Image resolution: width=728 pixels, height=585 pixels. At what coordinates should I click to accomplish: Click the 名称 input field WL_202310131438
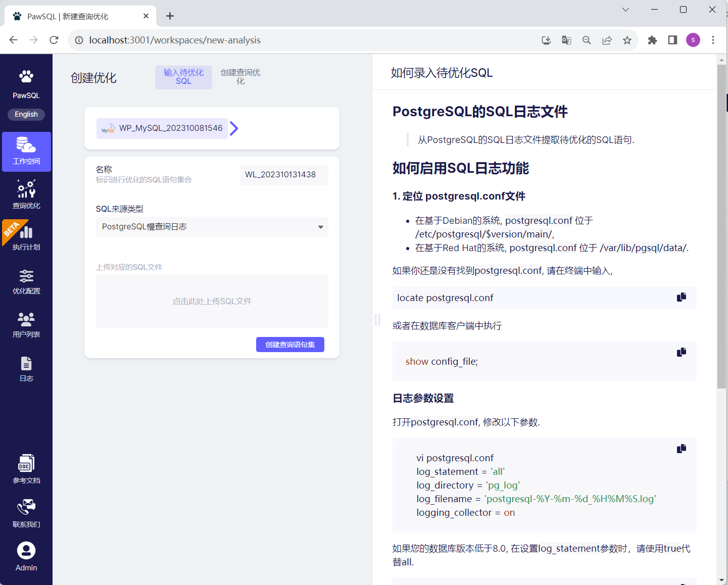pyautogui.click(x=283, y=175)
